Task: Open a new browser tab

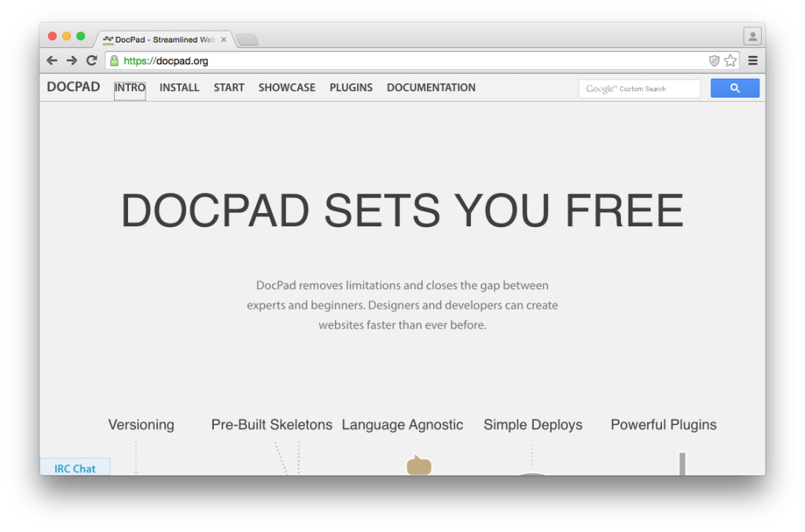Action: pyautogui.click(x=248, y=38)
